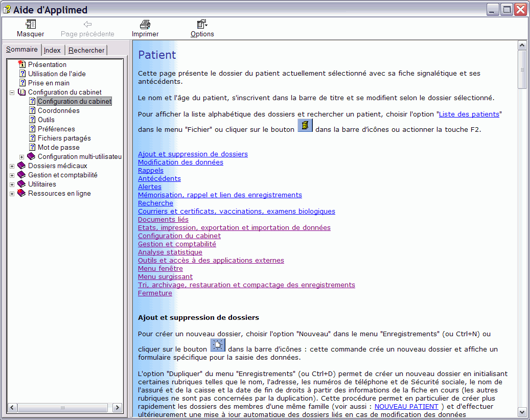The width and height of the screenshot is (530, 420).
Task: Click the question-mark icon beside Coordonnées
Action: tap(32, 110)
